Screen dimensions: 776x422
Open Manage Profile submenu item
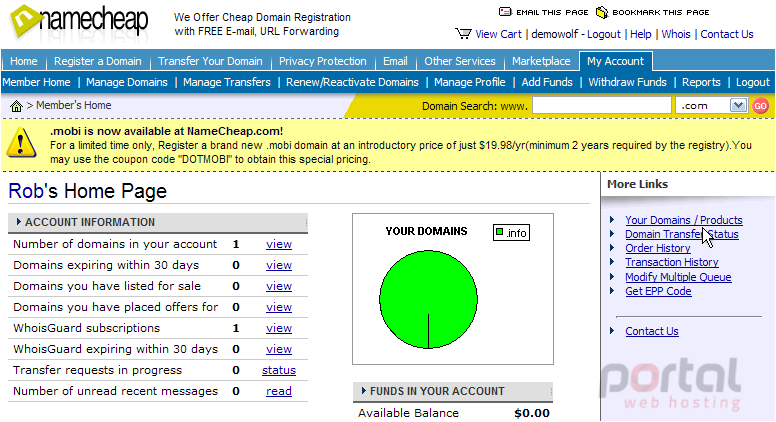click(470, 82)
